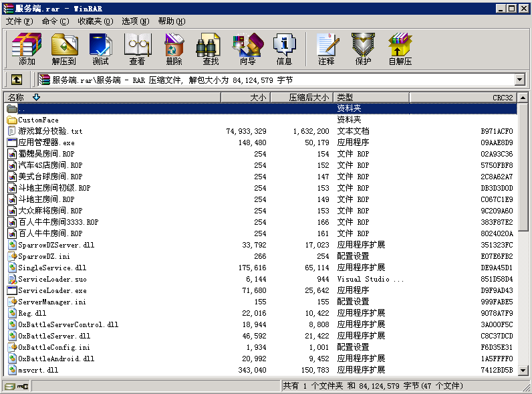Expand the archive path dropdown
532x394 pixels.
(x=519, y=80)
